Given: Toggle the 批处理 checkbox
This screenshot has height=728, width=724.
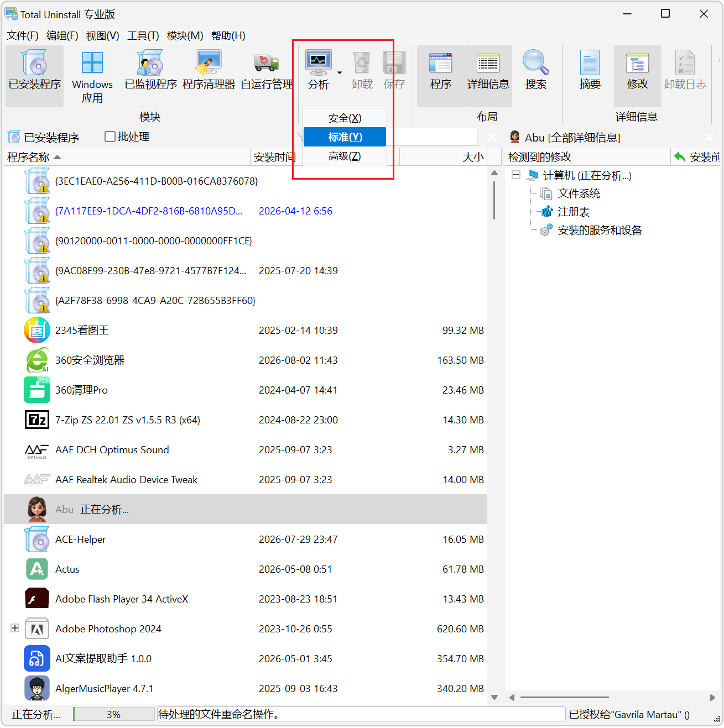Looking at the screenshot, I should (x=110, y=137).
